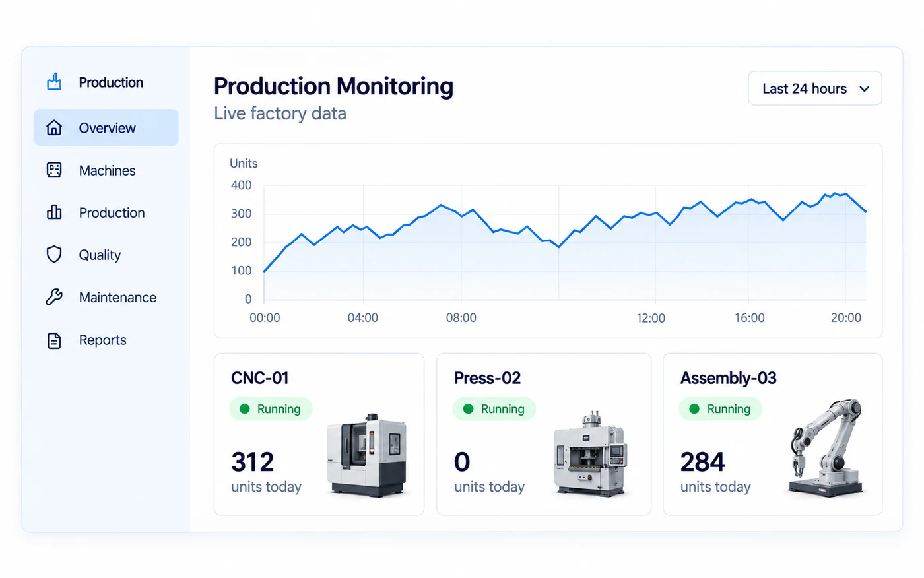Viewport: 924px width, 578px height.
Task: Click the Running status badge on Assembly-03
Action: coord(720,409)
